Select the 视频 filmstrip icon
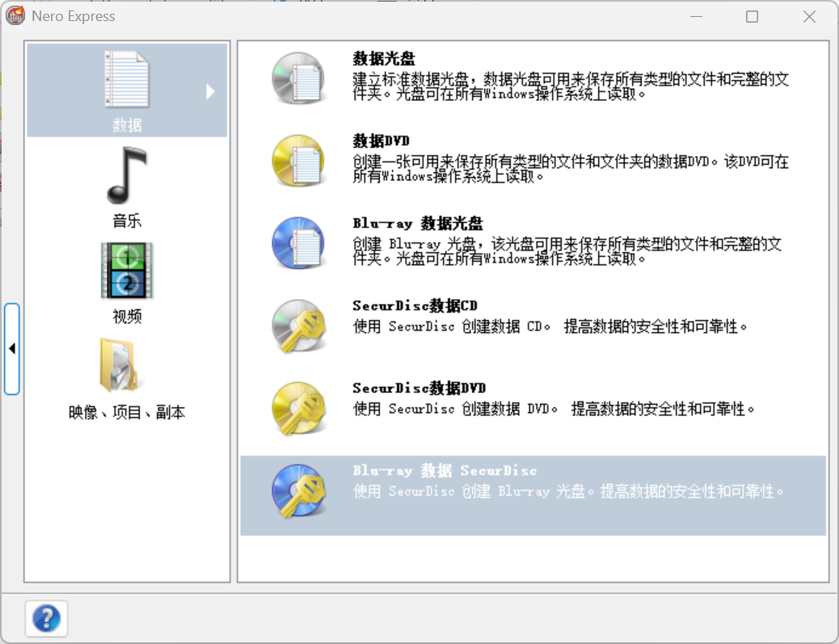Screen dimensions: 839x644 [126, 271]
